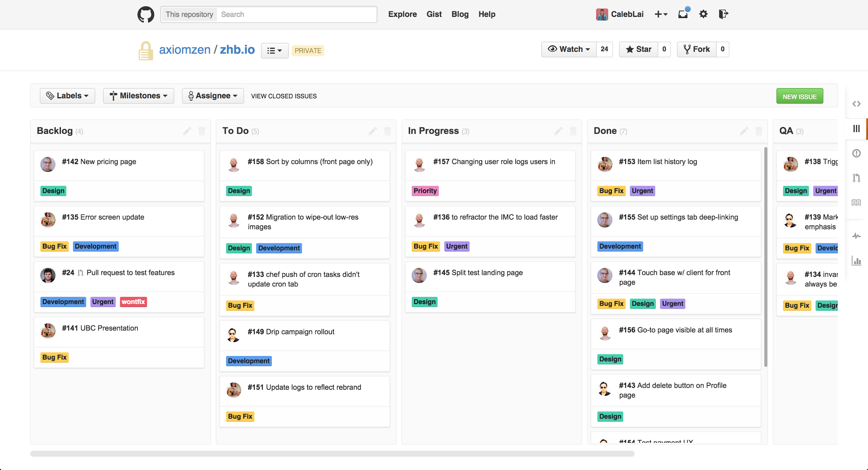Expand the Labels filter dropdown
The image size is (868, 470).
coord(67,96)
